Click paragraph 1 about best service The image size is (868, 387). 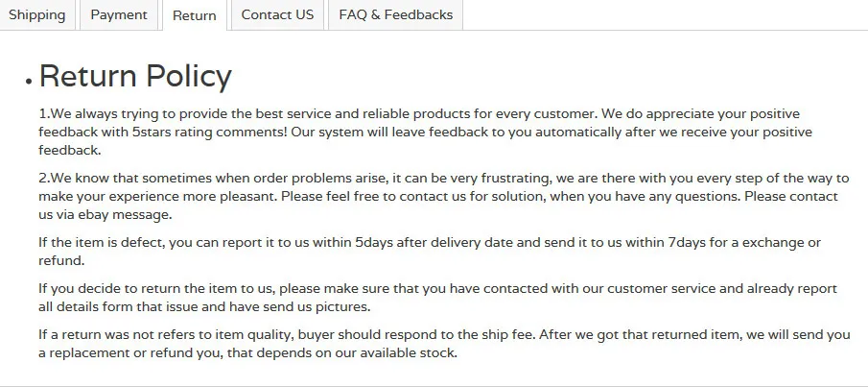coord(425,132)
